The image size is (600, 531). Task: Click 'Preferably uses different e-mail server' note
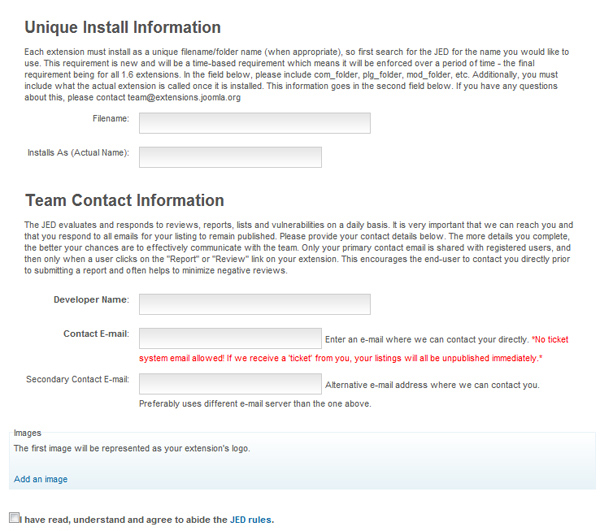(255, 404)
